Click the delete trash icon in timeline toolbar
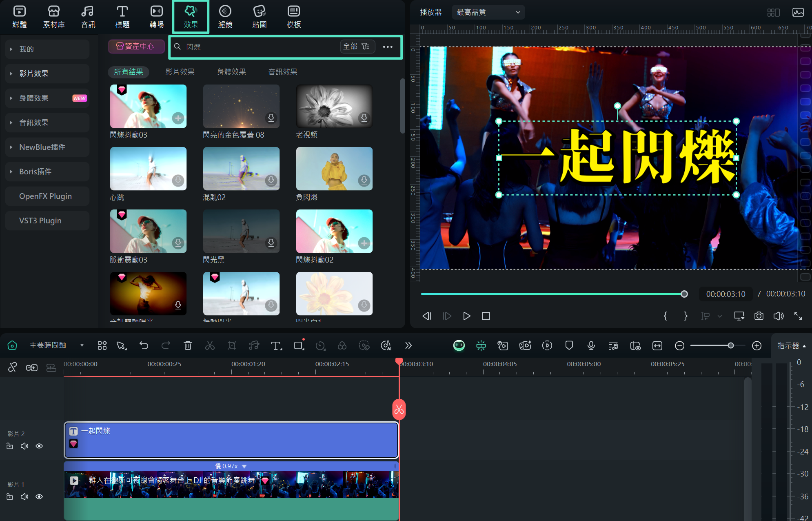812x521 pixels. point(188,346)
